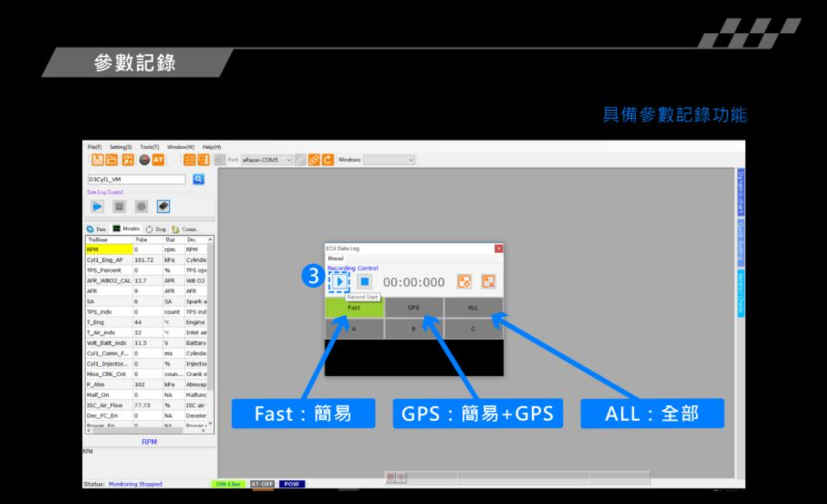Click the C preset button
This screenshot has width=827, height=504.
[x=473, y=329]
